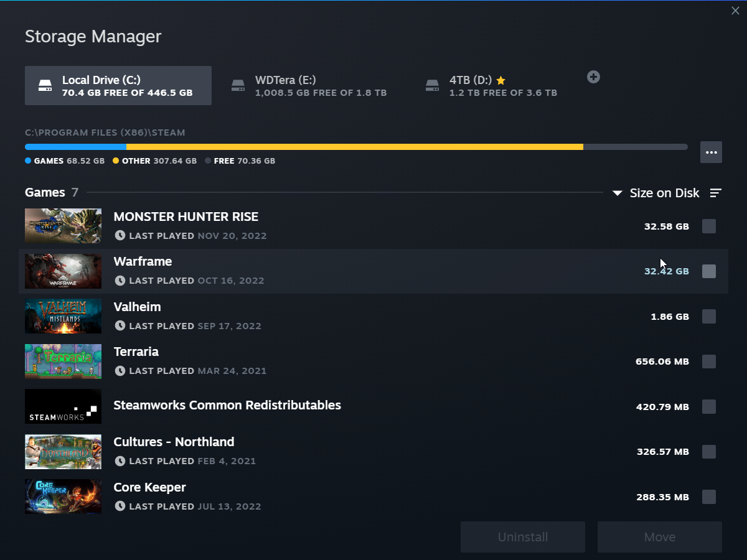Click the yellow default star on 4TB drive
This screenshot has width=747, height=560.
(x=501, y=80)
